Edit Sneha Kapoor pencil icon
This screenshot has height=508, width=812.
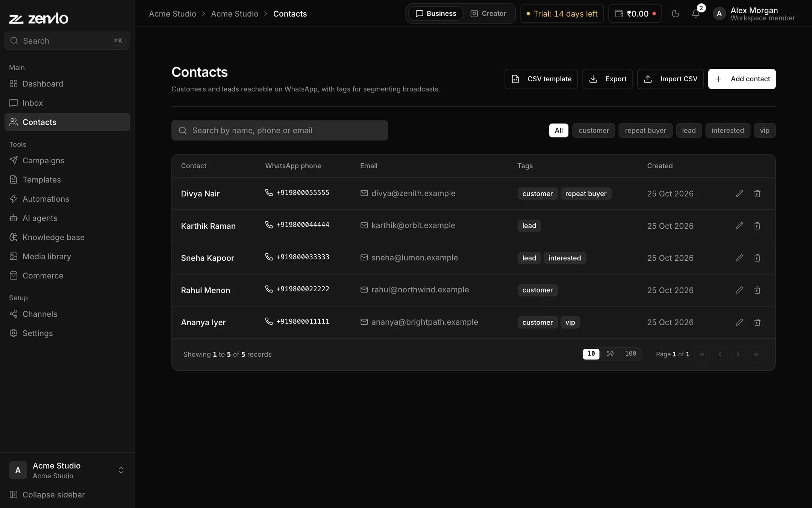point(739,258)
